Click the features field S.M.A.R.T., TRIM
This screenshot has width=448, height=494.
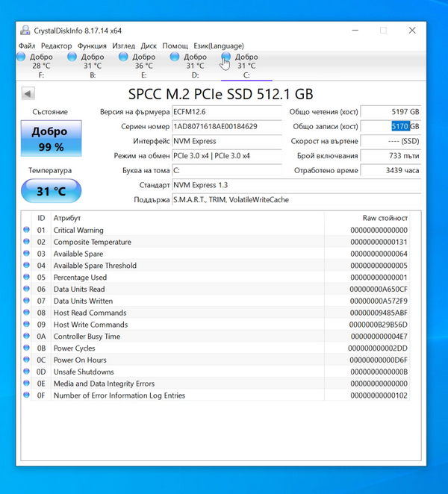coord(296,200)
